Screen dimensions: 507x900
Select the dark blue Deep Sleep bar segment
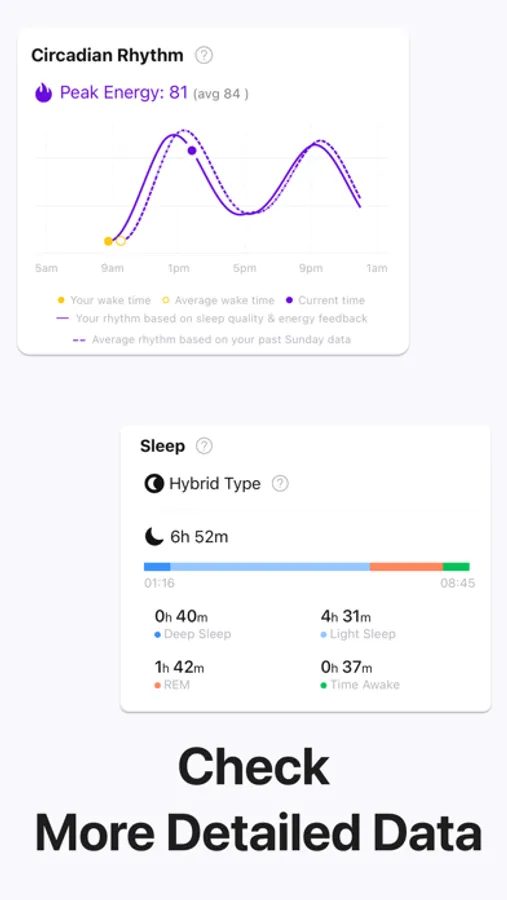pyautogui.click(x=157, y=567)
